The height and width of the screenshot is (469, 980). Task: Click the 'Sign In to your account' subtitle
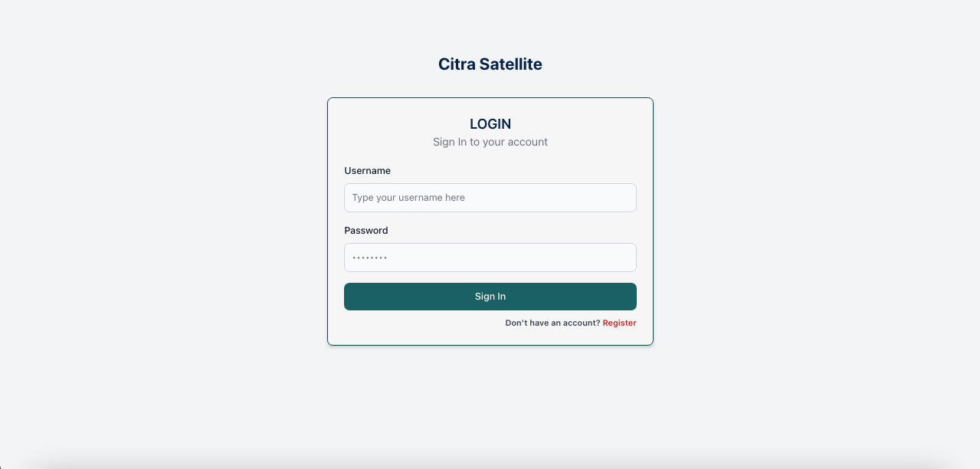[490, 142]
